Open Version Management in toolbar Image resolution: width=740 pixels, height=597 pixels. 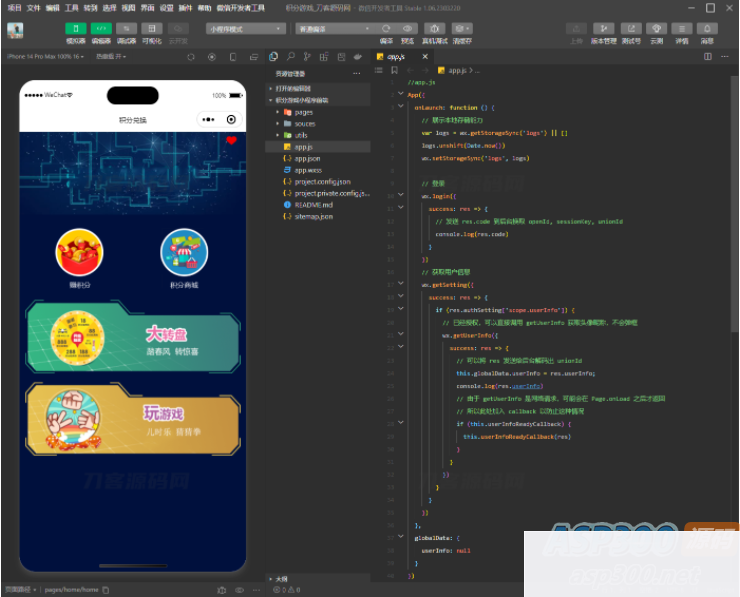point(603,30)
